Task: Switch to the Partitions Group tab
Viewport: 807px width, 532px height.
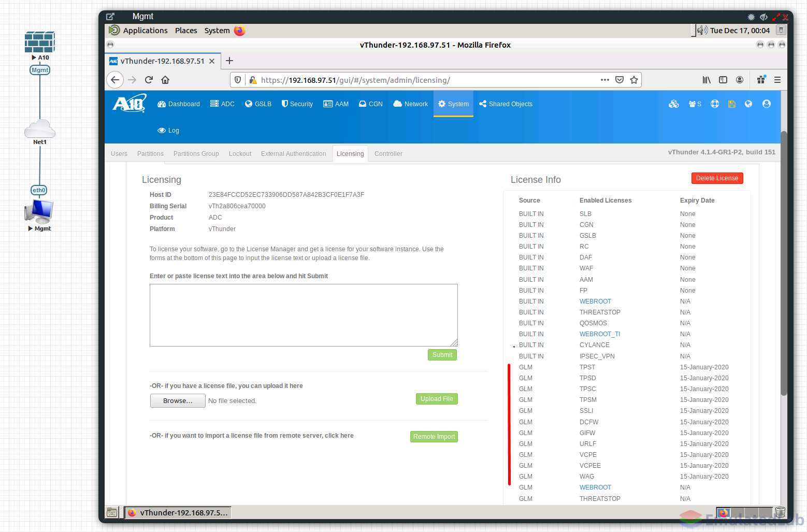Action: pos(196,154)
